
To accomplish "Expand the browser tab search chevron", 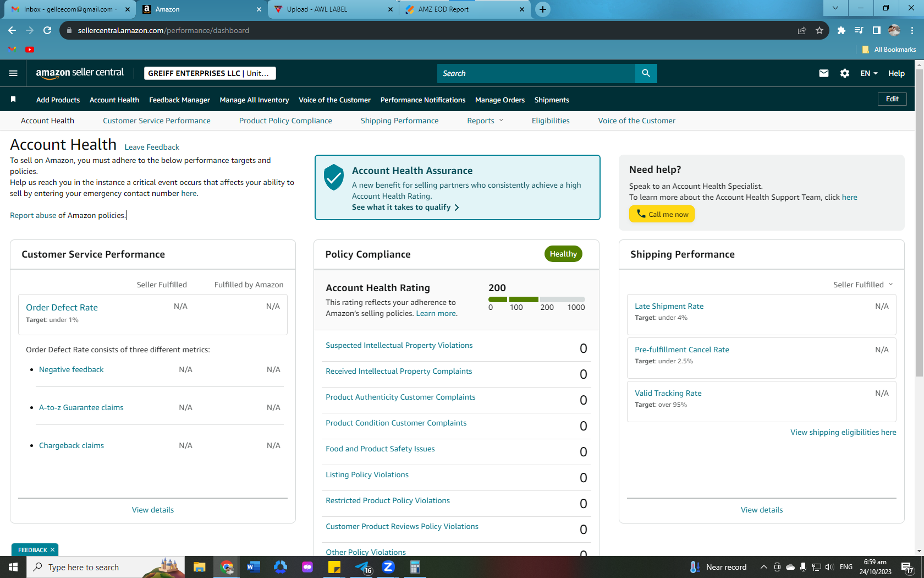I will [835, 8].
